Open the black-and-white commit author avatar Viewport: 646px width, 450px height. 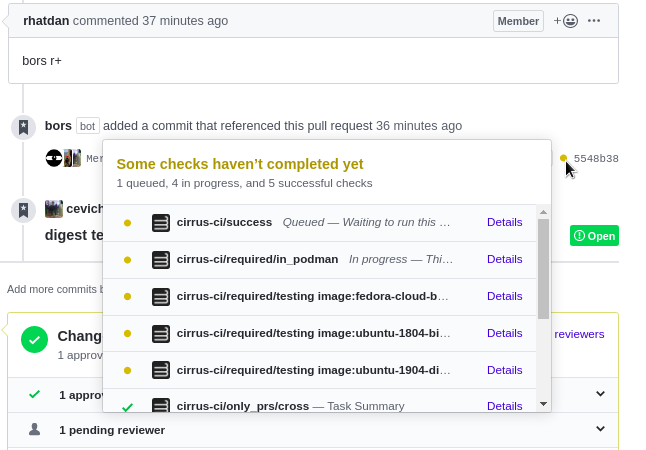click(54, 158)
